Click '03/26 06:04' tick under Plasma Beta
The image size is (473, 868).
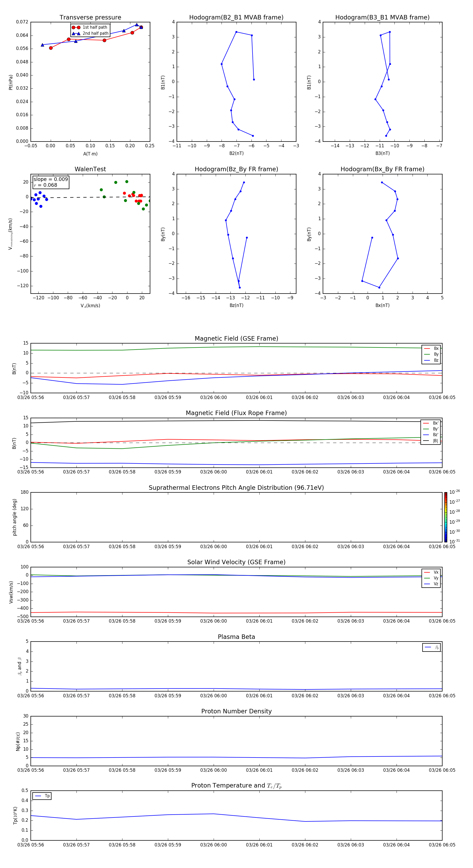(396, 695)
